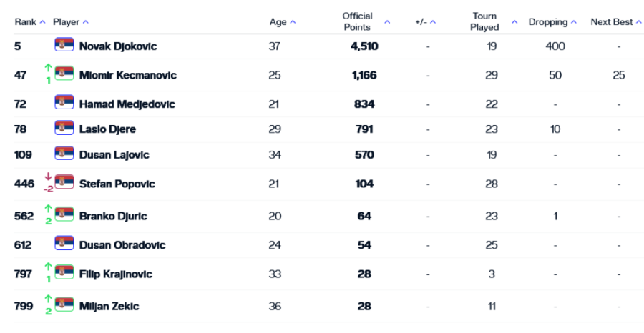644x333 pixels.
Task: Sort by Player column header
Action: (x=71, y=22)
